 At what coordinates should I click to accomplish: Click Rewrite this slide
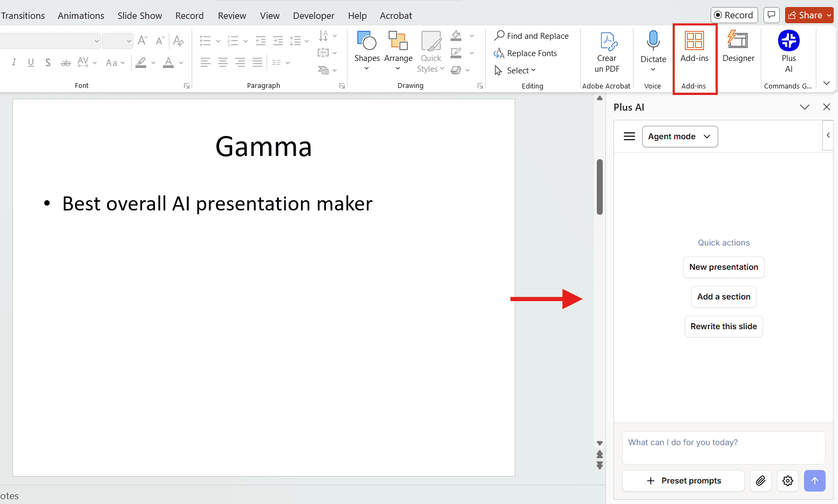(x=724, y=326)
